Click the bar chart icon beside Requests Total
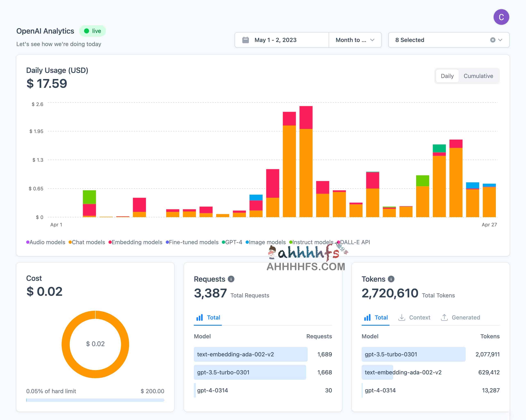This screenshot has height=420, width=526. (x=199, y=317)
